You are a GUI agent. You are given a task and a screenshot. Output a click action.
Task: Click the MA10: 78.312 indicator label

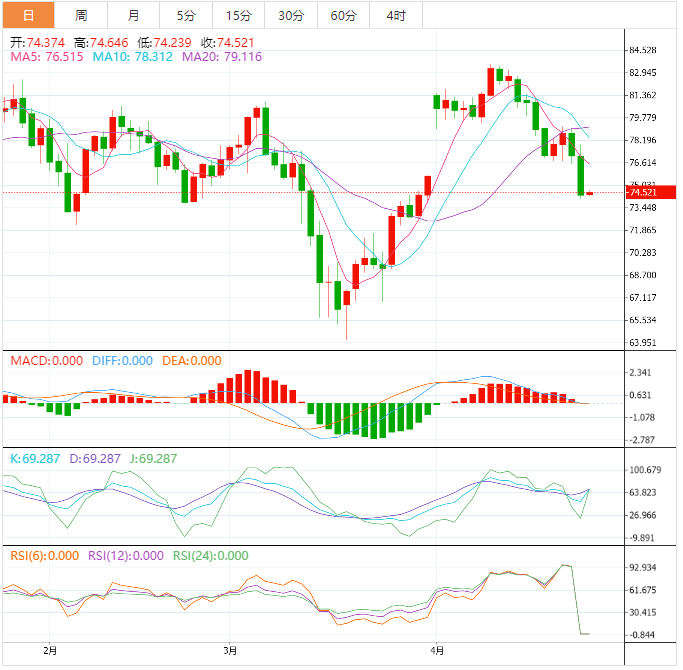132,57
